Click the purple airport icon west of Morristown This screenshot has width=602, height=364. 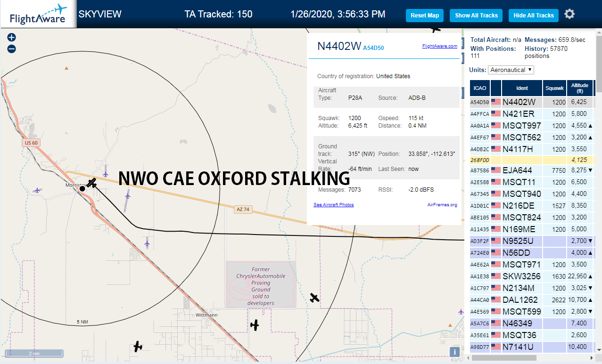pyautogui.click(x=37, y=190)
